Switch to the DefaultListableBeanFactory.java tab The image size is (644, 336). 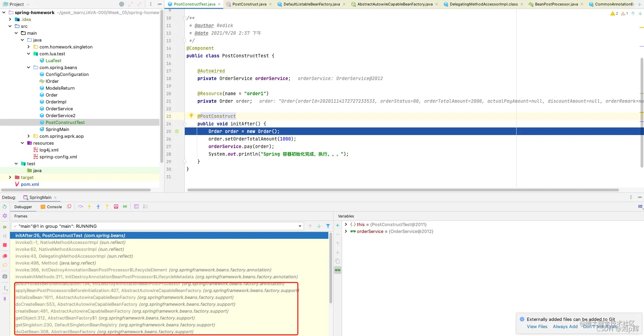312,4
